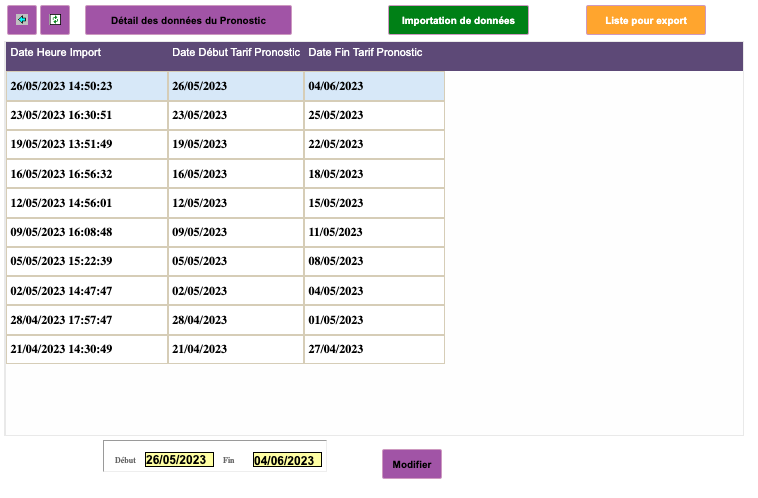Click end date cell 18/05/2023
758x498 pixels.
pyautogui.click(x=375, y=174)
